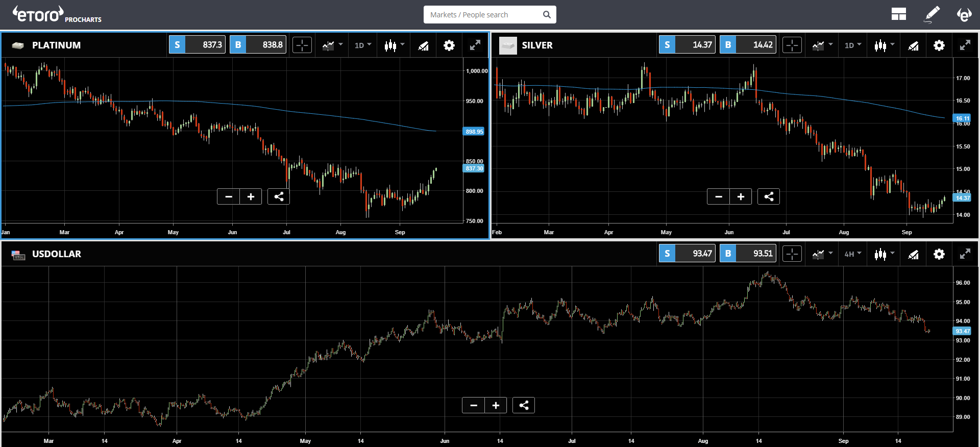This screenshot has height=447, width=980.
Task: Open Platinum chart settings gear
Action: point(449,45)
